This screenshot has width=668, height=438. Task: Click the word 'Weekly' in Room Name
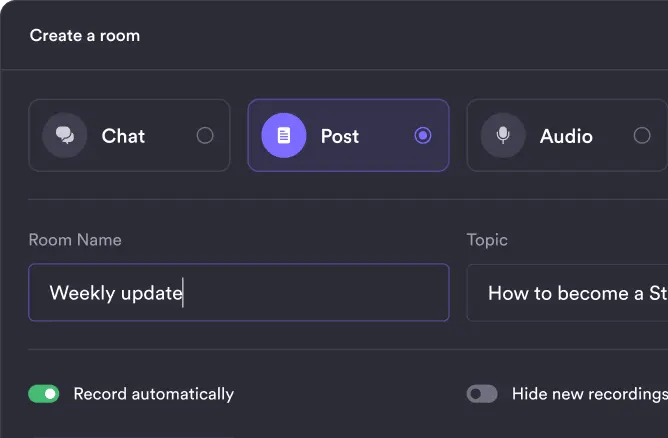pos(79,293)
